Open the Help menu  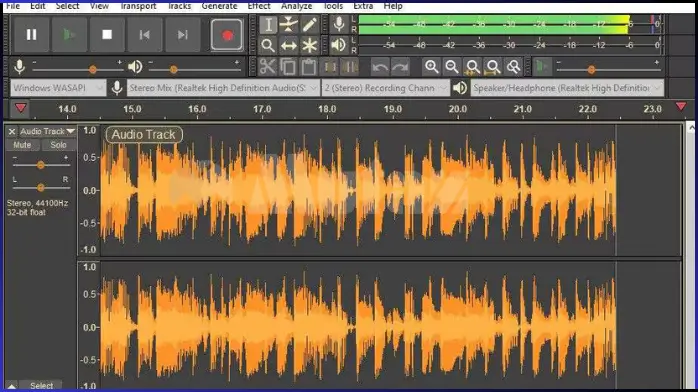[393, 6]
